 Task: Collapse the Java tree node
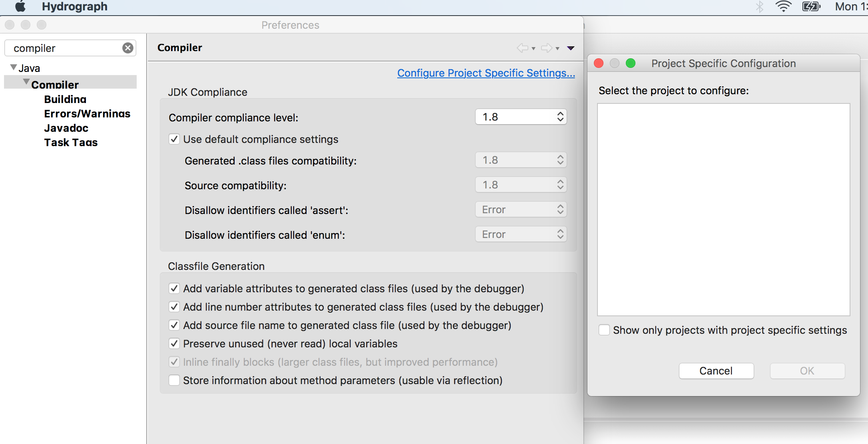14,67
